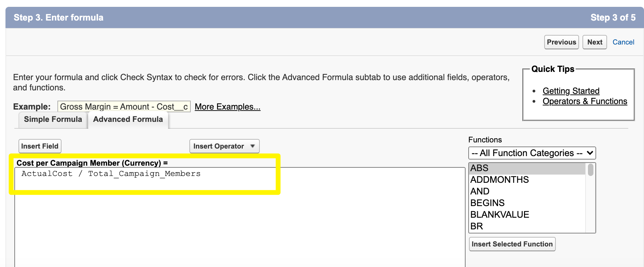
Task: Click the Previous button
Action: [561, 42]
